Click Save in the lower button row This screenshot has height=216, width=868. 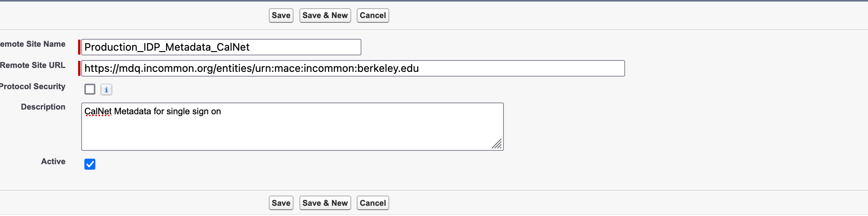point(281,203)
